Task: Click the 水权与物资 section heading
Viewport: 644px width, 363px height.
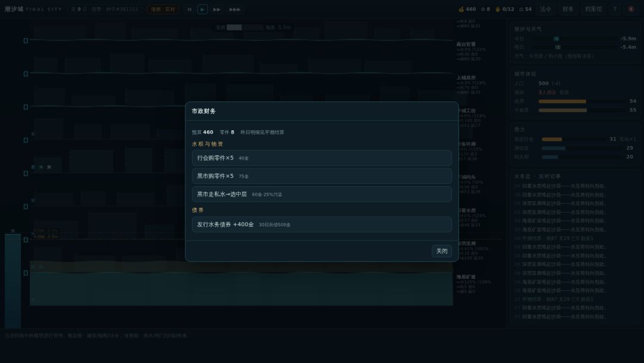Action: point(208,144)
